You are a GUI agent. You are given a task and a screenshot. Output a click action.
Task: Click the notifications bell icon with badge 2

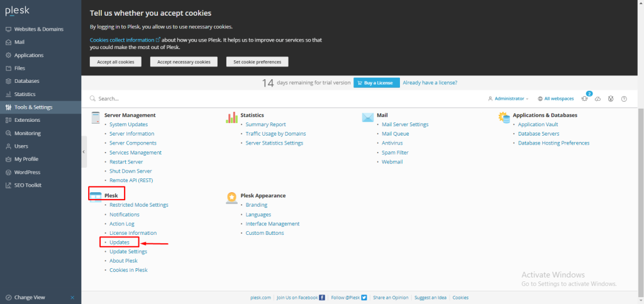586,97
